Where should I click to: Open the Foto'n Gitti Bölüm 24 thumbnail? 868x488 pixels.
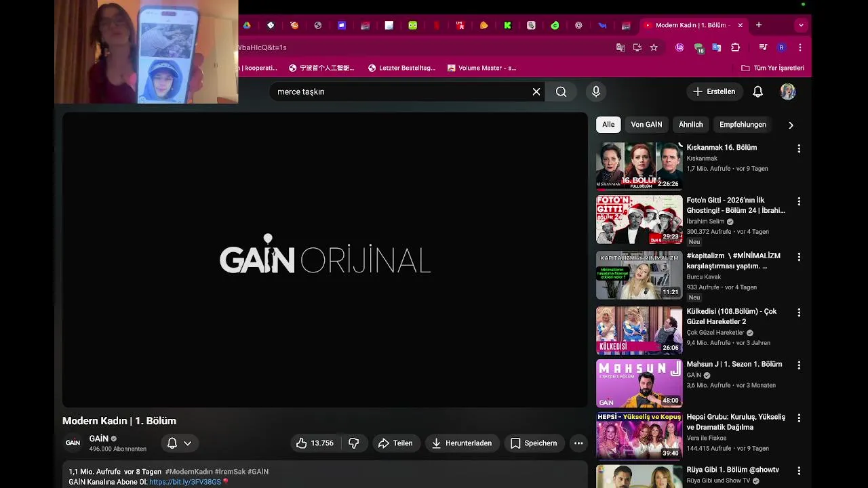(639, 220)
